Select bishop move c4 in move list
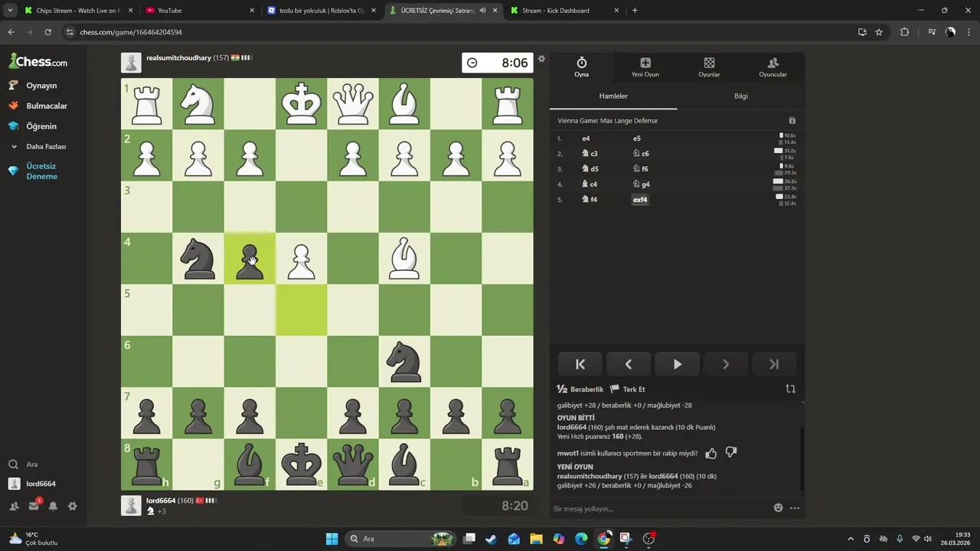The height and width of the screenshot is (551, 980). pos(590,184)
